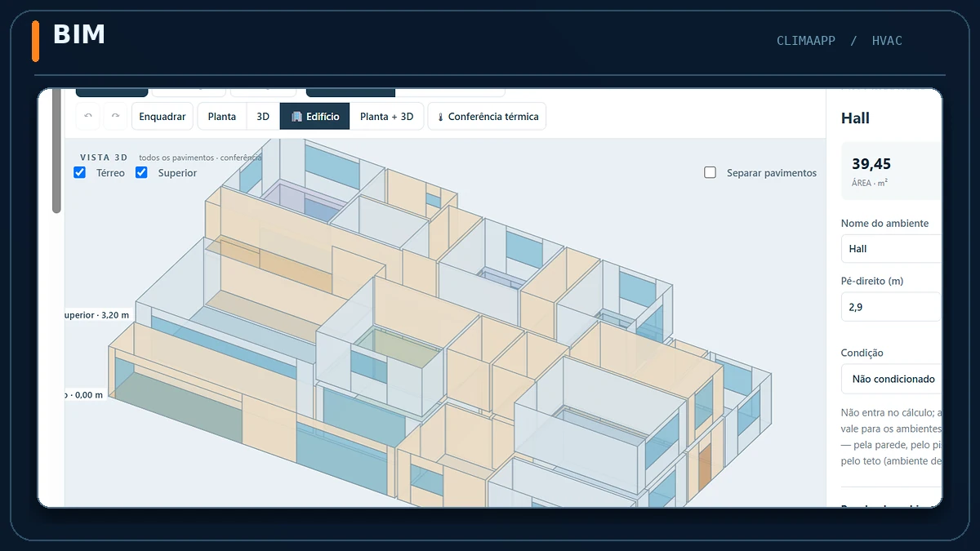Click the building icon in the Edifício tab
Viewport: 980px width, 551px height.
coord(296,117)
